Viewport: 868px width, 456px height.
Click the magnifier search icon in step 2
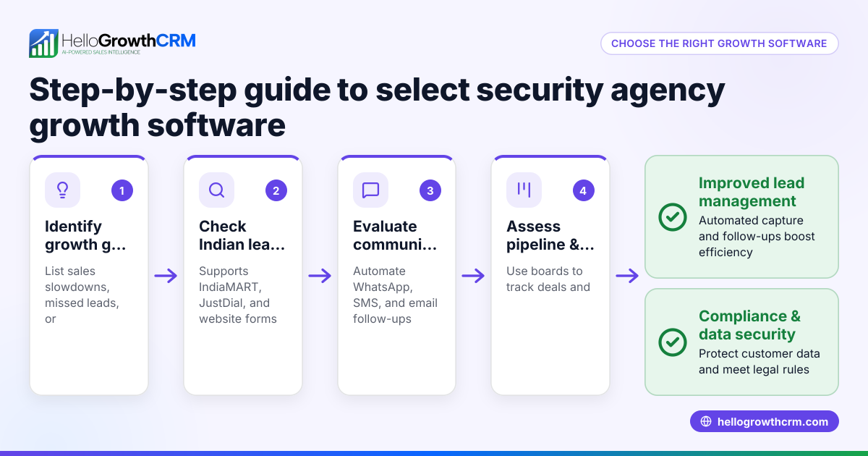216,190
